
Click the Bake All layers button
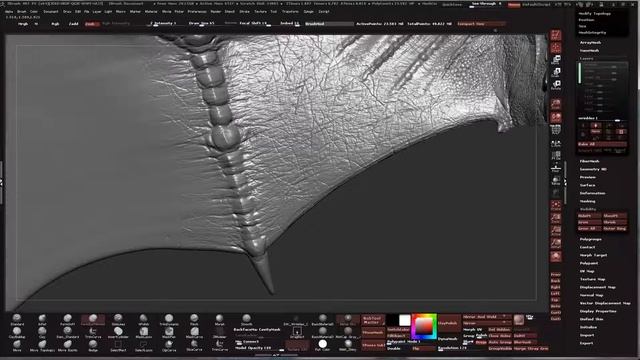tap(602, 144)
